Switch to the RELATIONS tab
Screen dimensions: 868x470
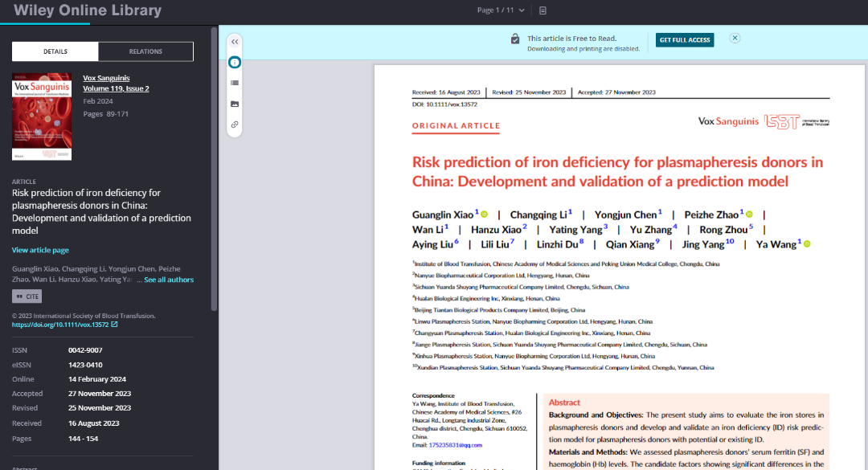coord(145,51)
